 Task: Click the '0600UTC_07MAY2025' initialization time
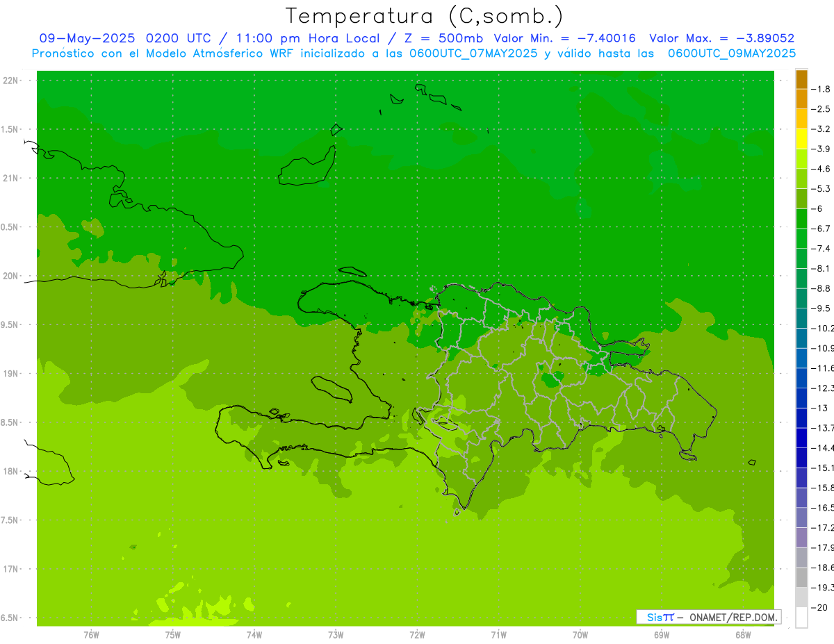(473, 53)
